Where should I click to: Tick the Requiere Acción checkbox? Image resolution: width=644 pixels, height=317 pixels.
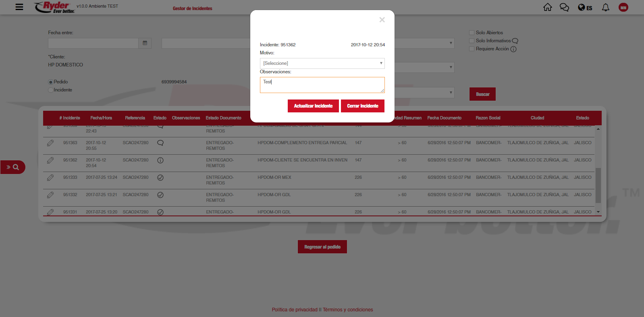pos(472,49)
